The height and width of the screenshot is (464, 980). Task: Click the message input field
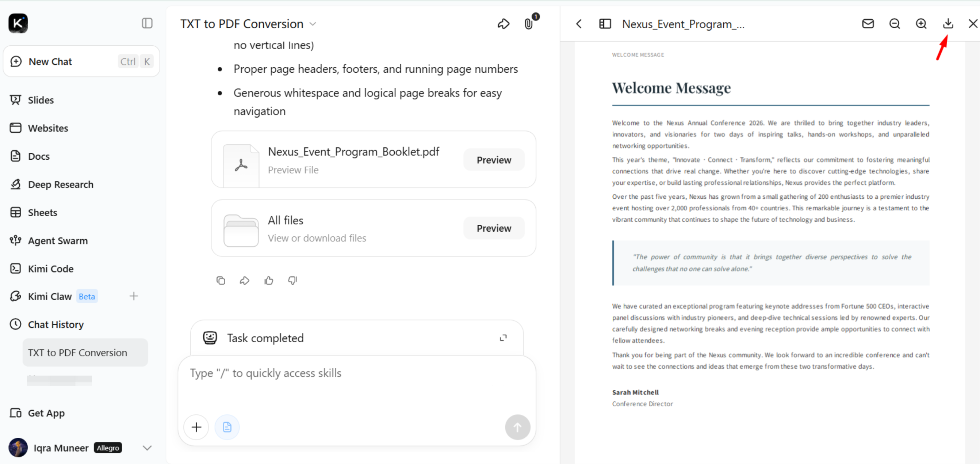[x=357, y=384]
